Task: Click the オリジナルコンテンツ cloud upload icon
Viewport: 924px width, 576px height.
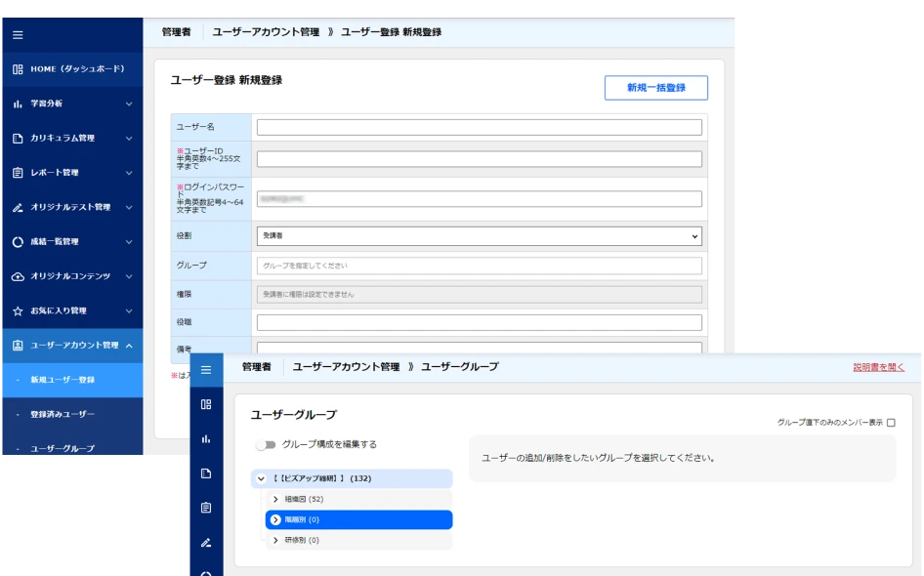Action: point(18,276)
